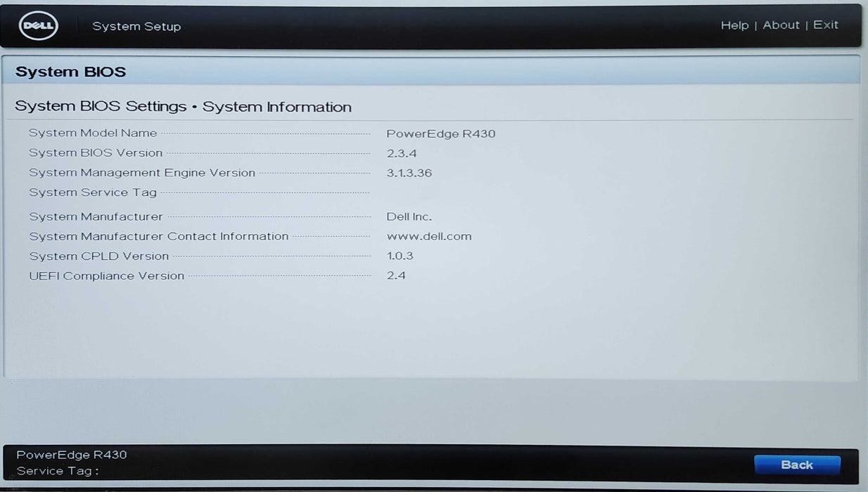The width and height of the screenshot is (868, 492).
Task: Select the PowerEdge R430 label in footer
Action: [x=72, y=455]
